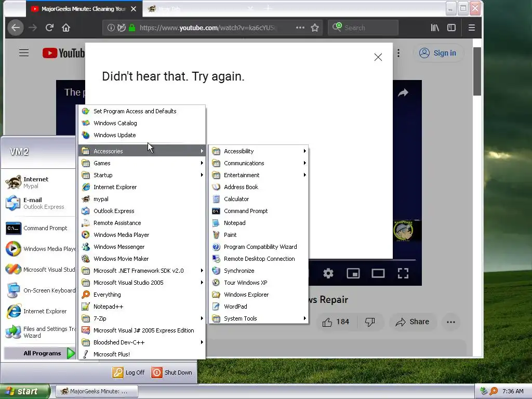This screenshot has height=399, width=532.
Task: Launch Notepad++ from programs list
Action: [x=142, y=307]
